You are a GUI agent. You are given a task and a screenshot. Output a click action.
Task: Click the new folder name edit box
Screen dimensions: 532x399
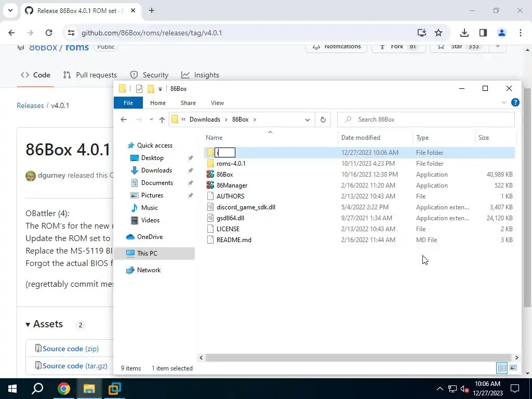(225, 153)
